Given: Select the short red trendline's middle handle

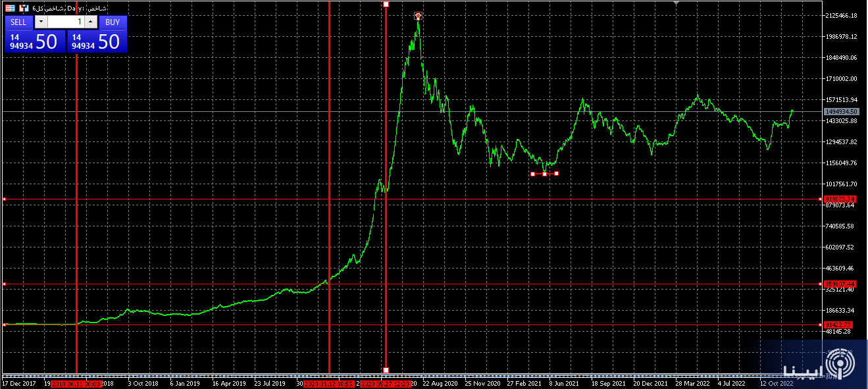Looking at the screenshot, I should click(544, 174).
